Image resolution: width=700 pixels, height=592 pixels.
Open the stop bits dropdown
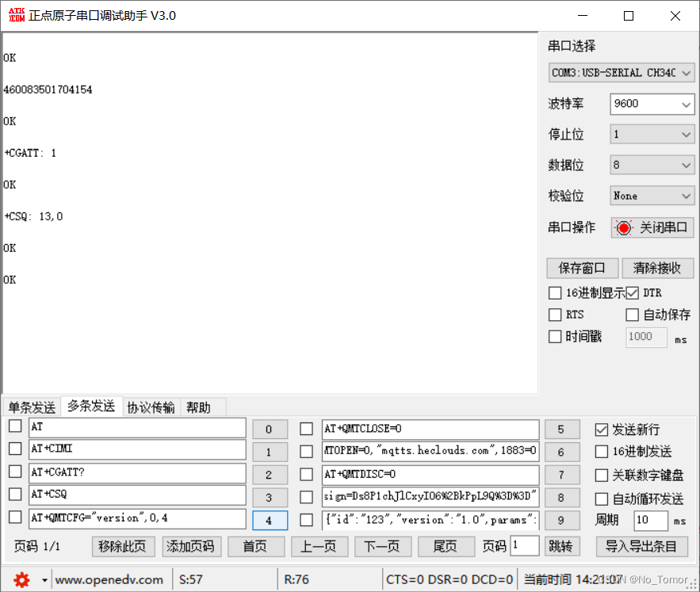pos(652,135)
